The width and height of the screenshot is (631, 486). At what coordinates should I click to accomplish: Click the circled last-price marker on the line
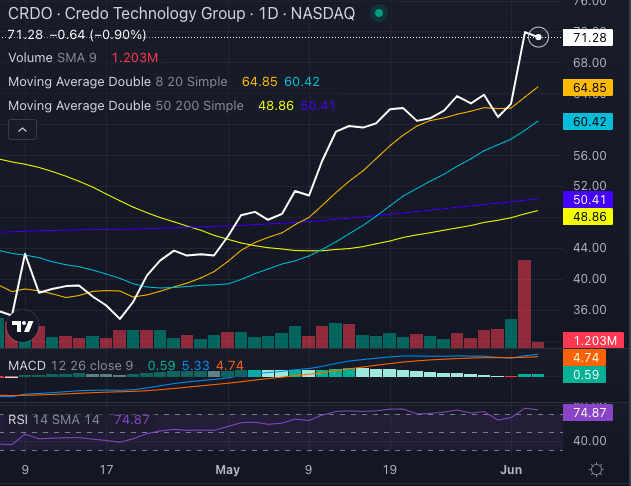(538, 37)
